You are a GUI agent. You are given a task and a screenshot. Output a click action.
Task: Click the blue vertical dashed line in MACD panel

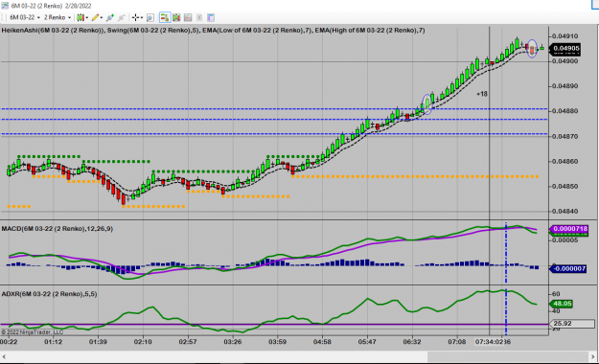506,253
